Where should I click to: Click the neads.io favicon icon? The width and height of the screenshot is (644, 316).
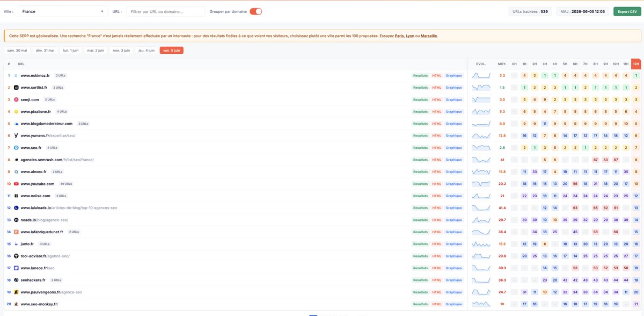(16, 220)
